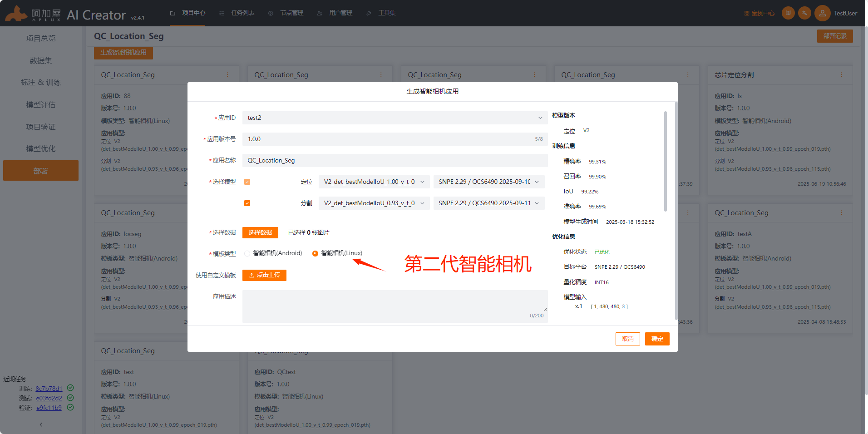Go to 数据集 in the sidebar
Viewport: 868px width, 434px height.
coord(41,60)
